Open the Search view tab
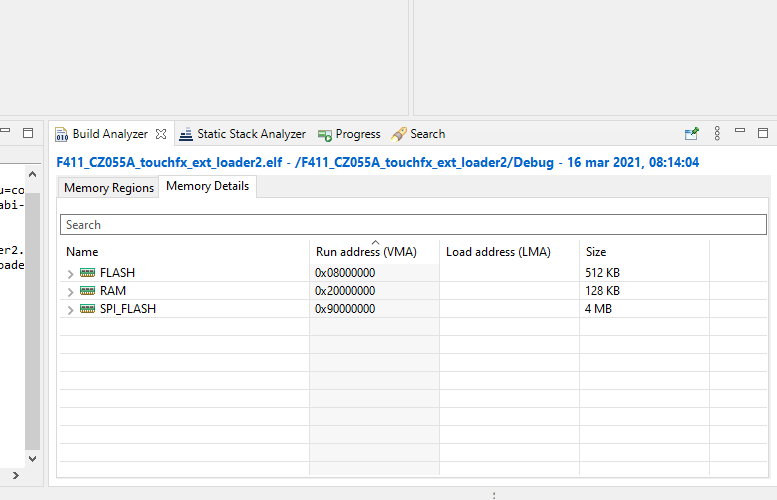This screenshot has width=777, height=500. coord(428,134)
